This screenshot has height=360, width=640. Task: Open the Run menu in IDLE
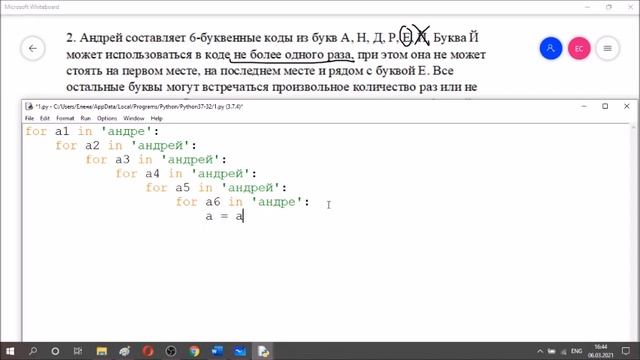(85, 118)
